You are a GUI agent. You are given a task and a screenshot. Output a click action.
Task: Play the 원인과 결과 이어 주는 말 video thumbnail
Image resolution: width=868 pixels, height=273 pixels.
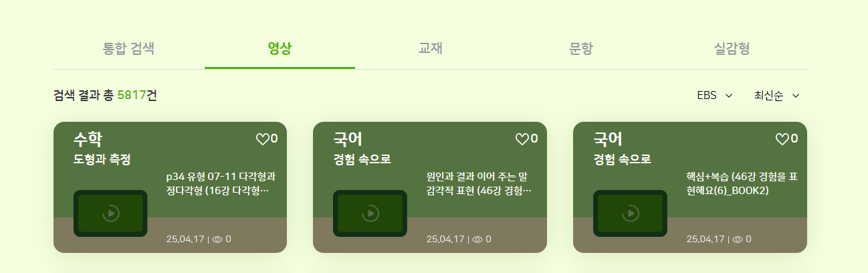pos(370,213)
